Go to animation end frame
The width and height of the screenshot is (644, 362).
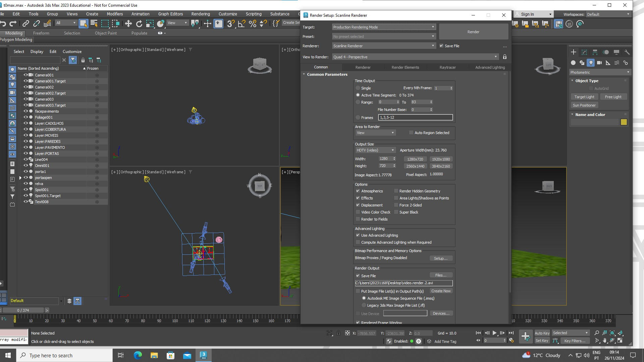point(511,333)
